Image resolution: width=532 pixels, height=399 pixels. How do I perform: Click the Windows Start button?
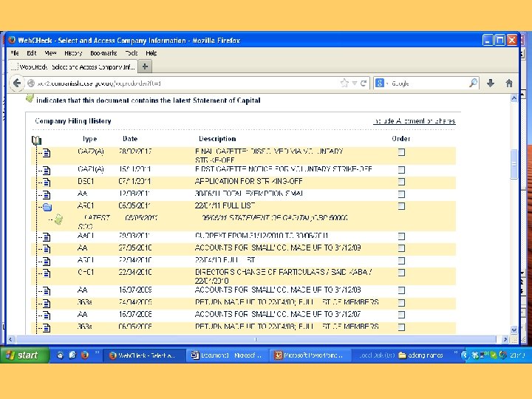click(24, 355)
